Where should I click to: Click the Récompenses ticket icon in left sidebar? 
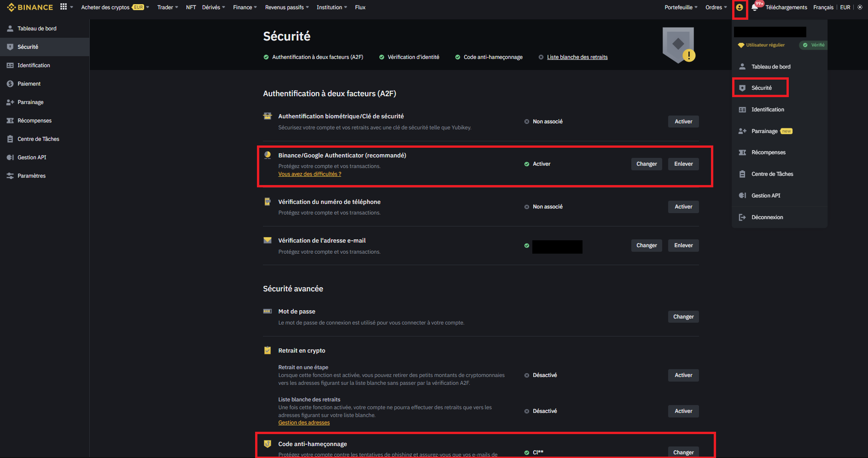click(10, 121)
